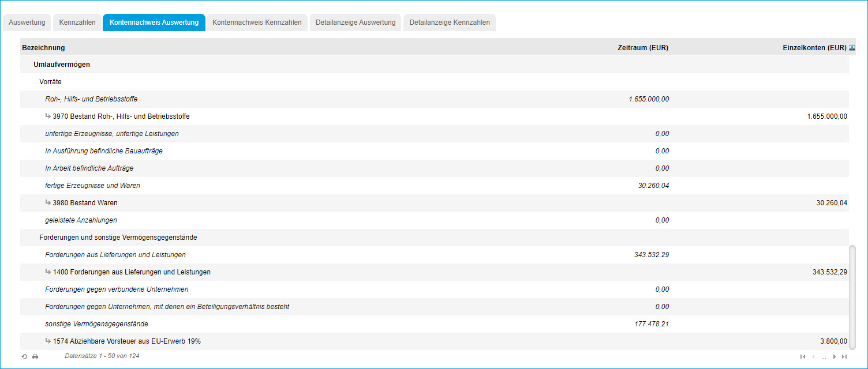The width and height of the screenshot is (868, 369).
Task: Open the Detailanzeige Kennzahlen tab
Action: tap(450, 22)
